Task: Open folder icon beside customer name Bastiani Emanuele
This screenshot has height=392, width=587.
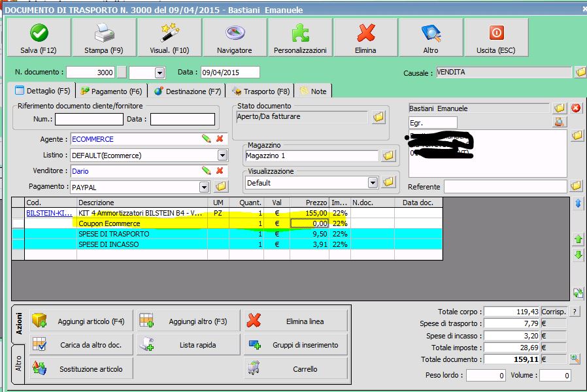Action: coord(560,108)
